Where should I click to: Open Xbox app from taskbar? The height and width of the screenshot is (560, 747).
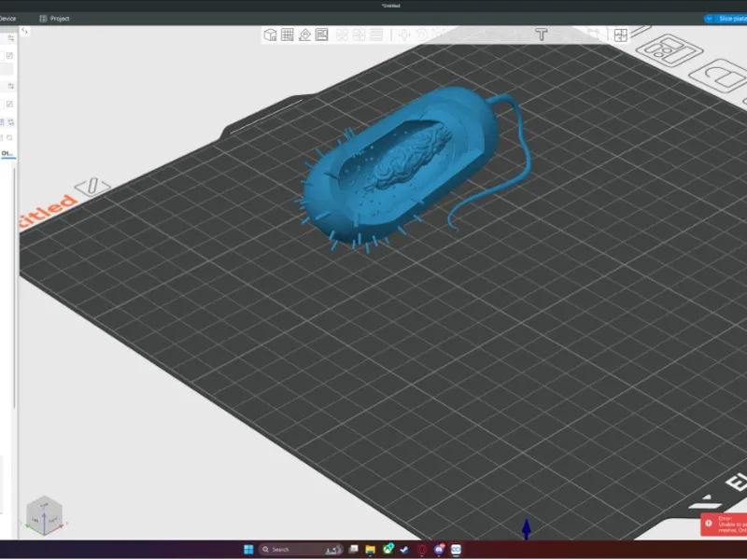[388, 550]
